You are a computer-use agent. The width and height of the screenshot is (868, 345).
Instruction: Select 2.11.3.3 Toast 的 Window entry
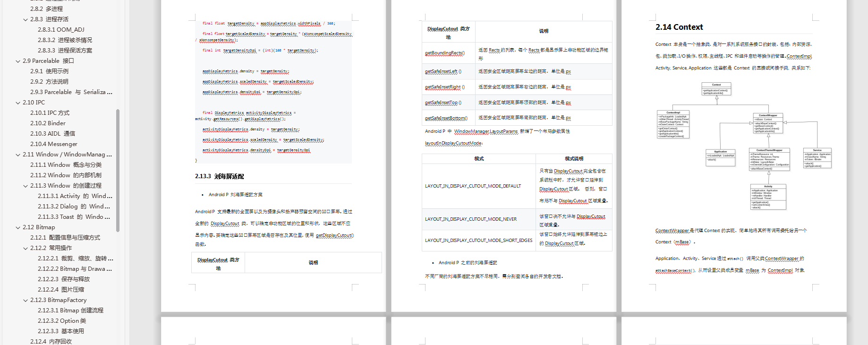coord(74,217)
